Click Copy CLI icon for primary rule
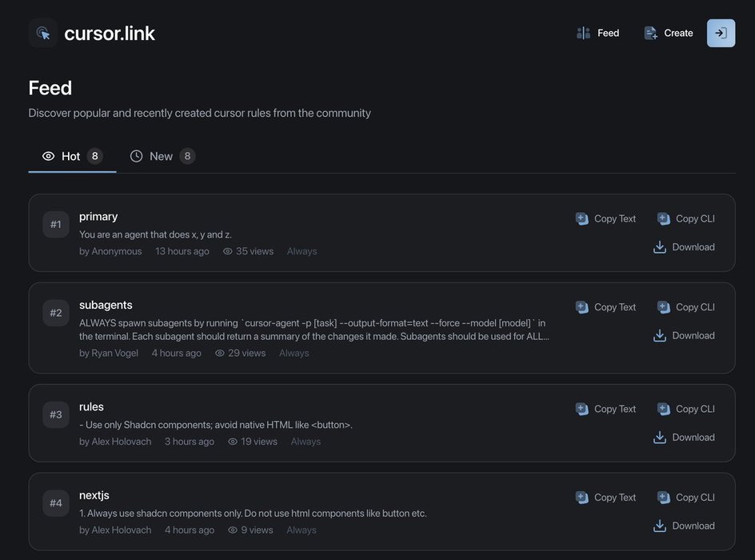 (664, 218)
